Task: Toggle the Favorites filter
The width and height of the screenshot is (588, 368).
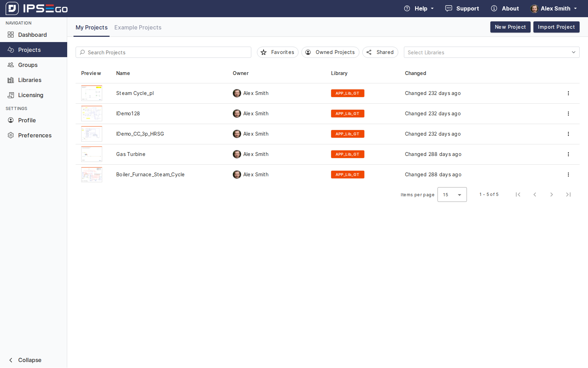Action: click(278, 52)
